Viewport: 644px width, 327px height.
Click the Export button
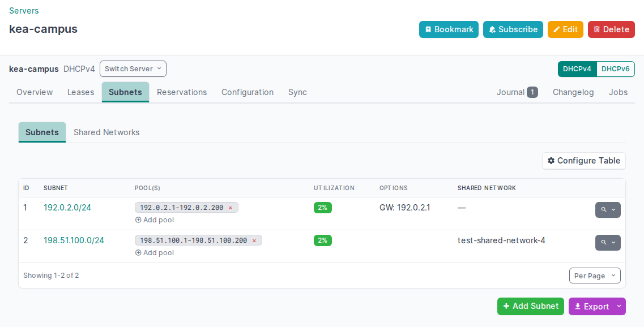(x=591, y=307)
